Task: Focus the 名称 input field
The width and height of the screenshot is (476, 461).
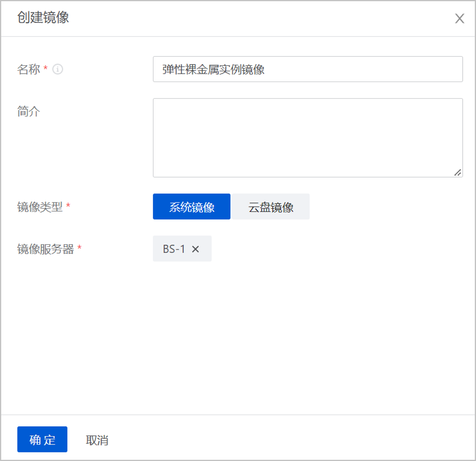Action: pos(357,69)
